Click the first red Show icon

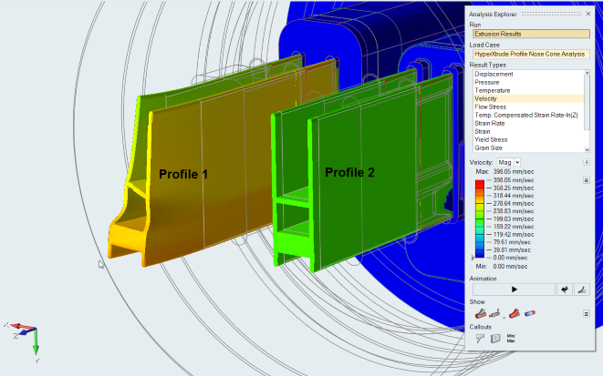click(x=480, y=314)
